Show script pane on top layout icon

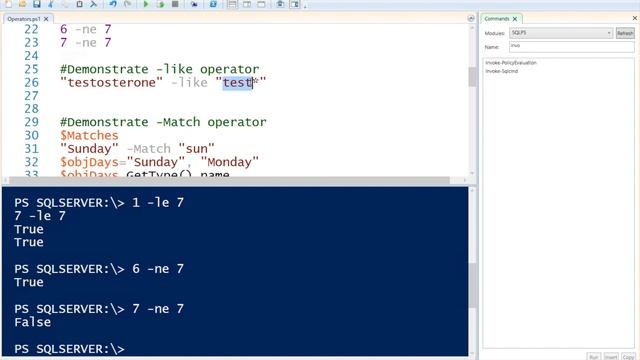click(232, 4)
